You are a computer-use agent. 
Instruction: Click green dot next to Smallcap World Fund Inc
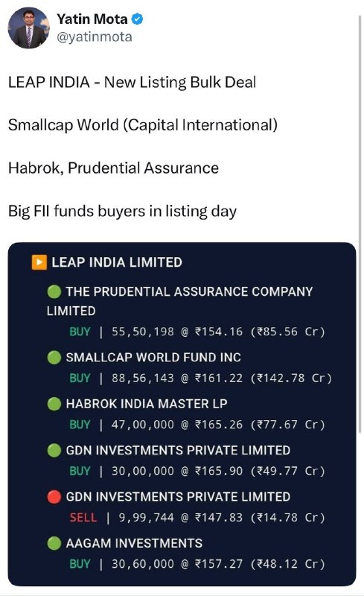54,358
